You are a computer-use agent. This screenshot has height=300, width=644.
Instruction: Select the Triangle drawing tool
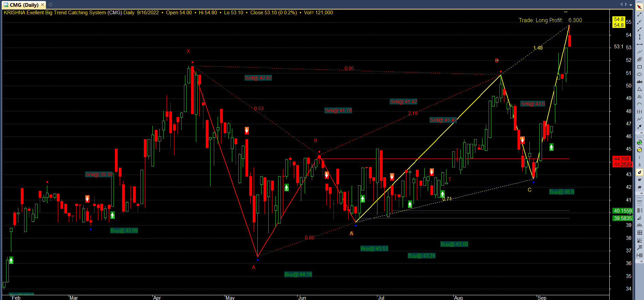640,89
